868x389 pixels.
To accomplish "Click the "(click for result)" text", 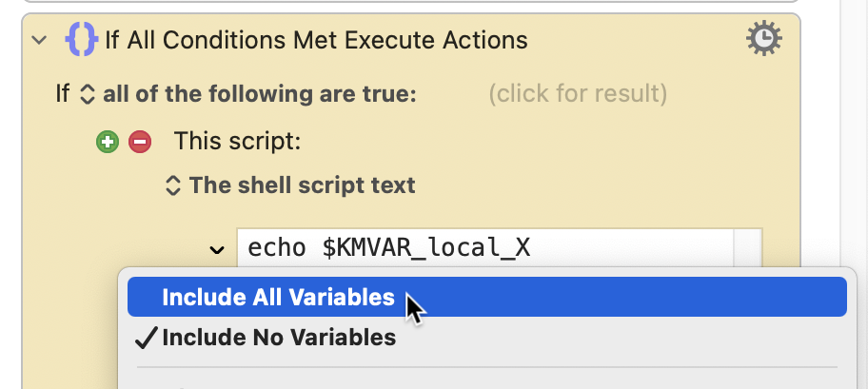I will (x=578, y=94).
